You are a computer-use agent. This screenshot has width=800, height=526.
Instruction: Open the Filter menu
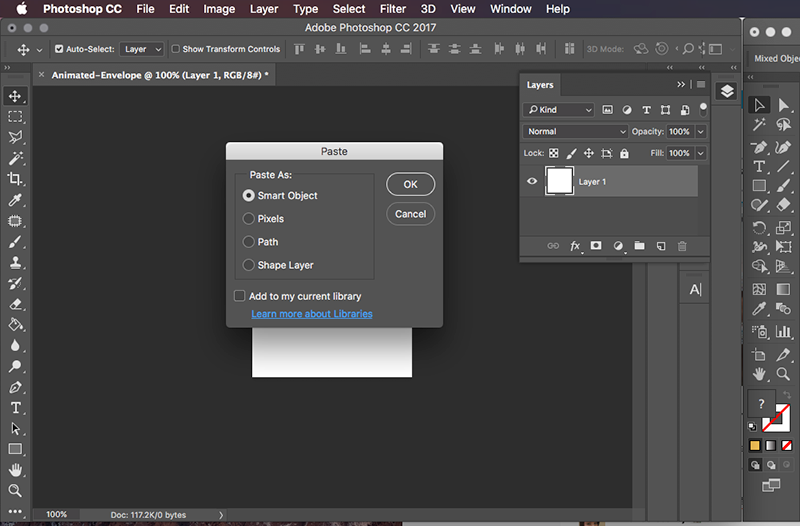click(393, 9)
